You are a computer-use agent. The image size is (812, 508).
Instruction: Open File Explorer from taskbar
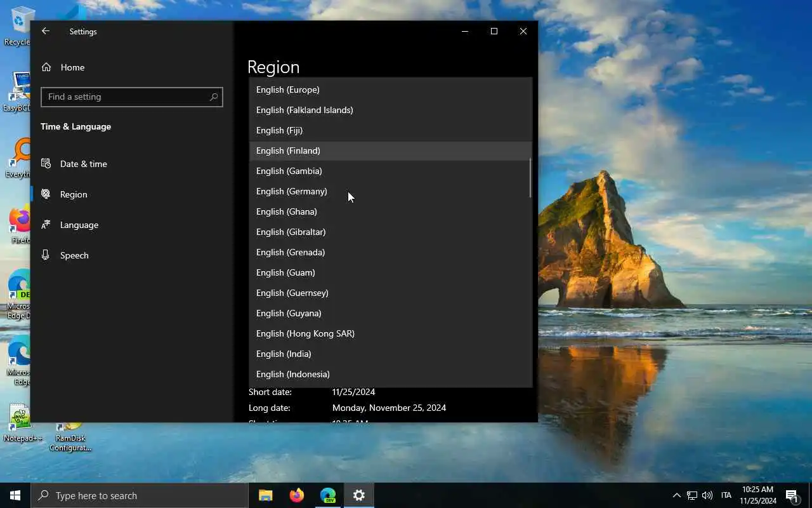point(266,495)
